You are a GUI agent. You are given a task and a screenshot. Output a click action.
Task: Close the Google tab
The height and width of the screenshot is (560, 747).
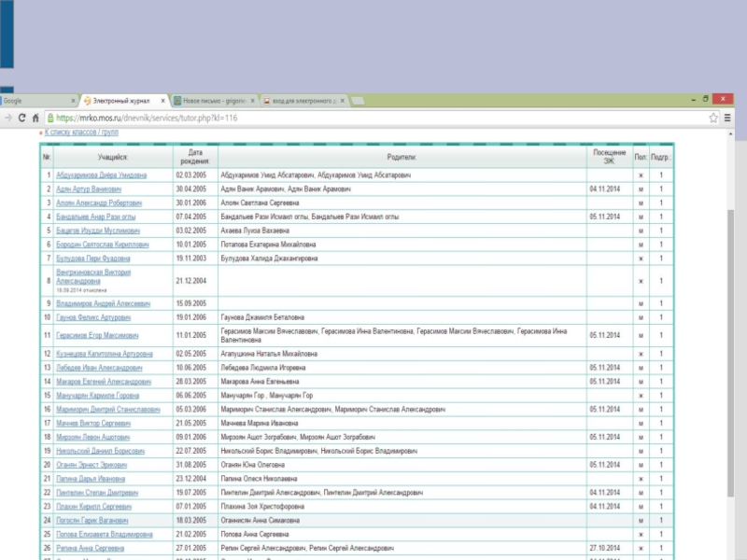tap(73, 100)
